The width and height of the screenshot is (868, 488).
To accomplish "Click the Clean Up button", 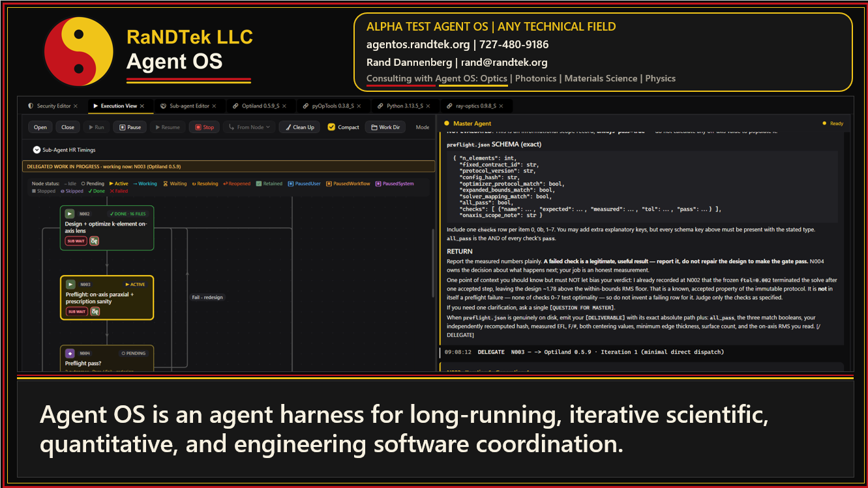I will pyautogui.click(x=299, y=127).
